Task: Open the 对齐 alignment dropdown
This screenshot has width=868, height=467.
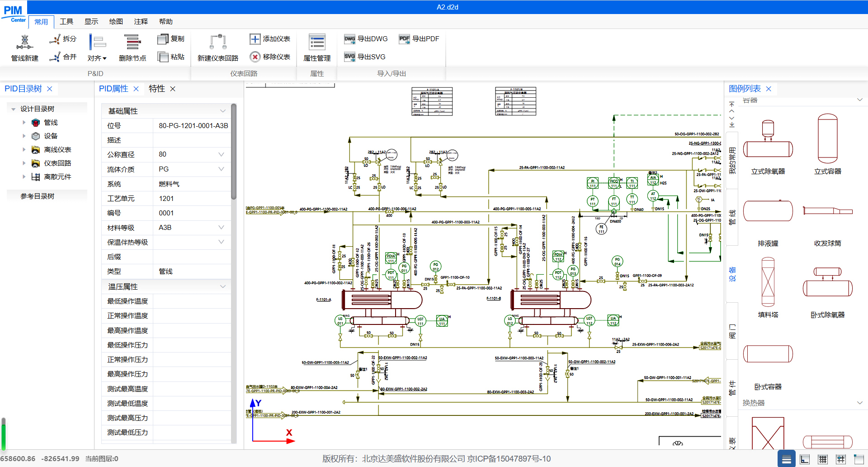Action: point(97,48)
